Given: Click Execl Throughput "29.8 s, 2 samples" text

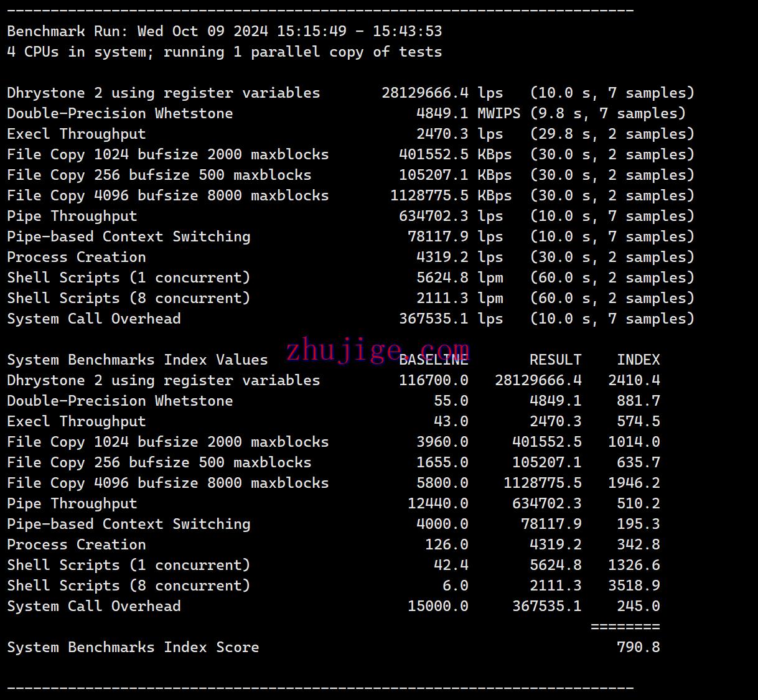Looking at the screenshot, I should pyautogui.click(x=612, y=134).
